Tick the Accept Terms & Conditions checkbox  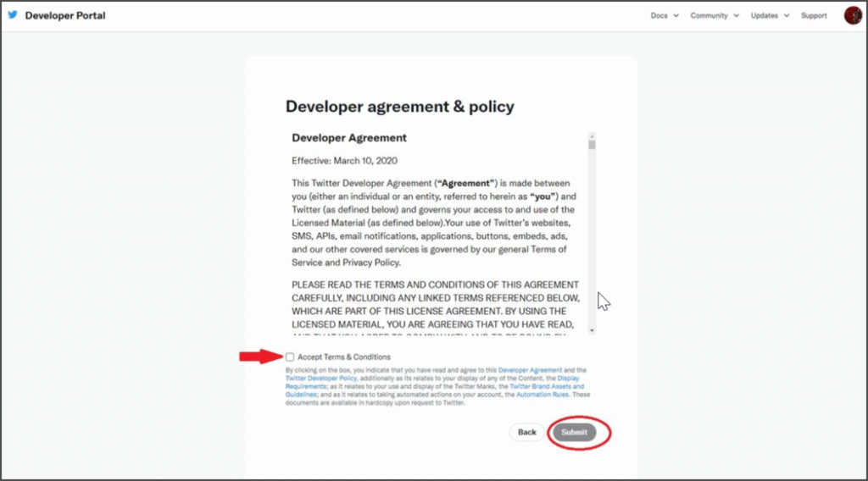(x=290, y=357)
